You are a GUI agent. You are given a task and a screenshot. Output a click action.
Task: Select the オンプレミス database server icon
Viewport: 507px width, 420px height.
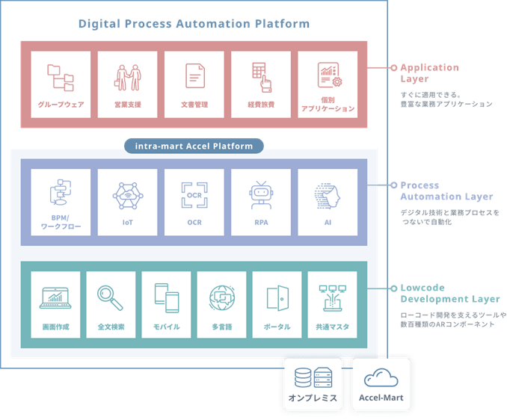point(313,377)
